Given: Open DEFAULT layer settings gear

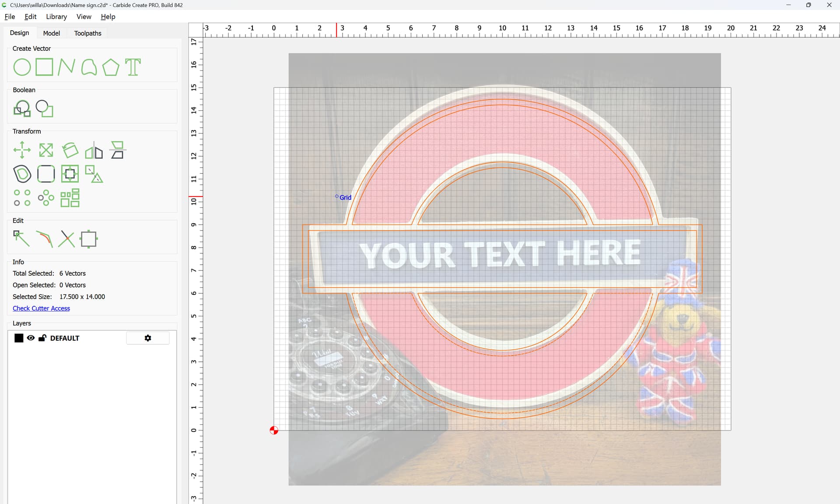Looking at the screenshot, I should pyautogui.click(x=148, y=338).
